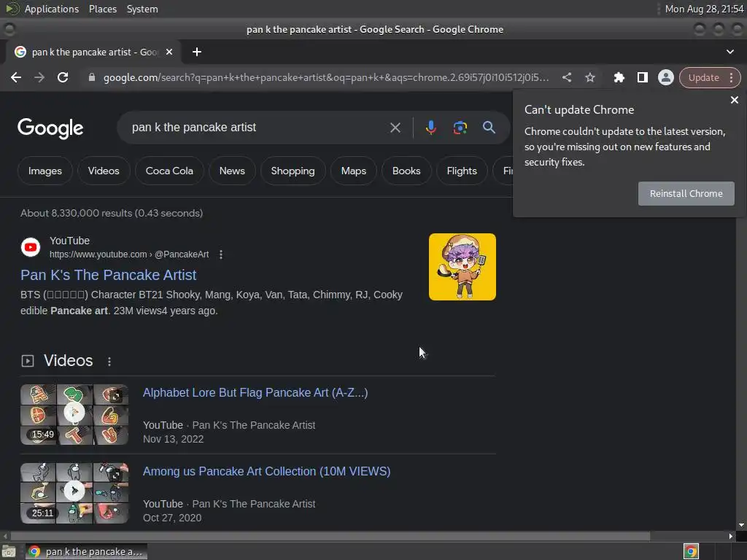Open the System menu
This screenshot has height=560, width=747.
(142, 9)
